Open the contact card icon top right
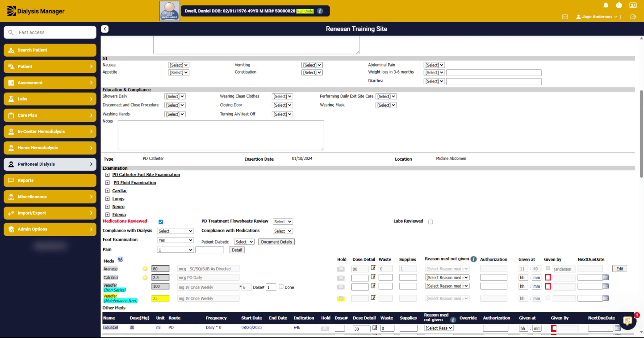The width and height of the screenshot is (644, 338). click(x=633, y=5)
